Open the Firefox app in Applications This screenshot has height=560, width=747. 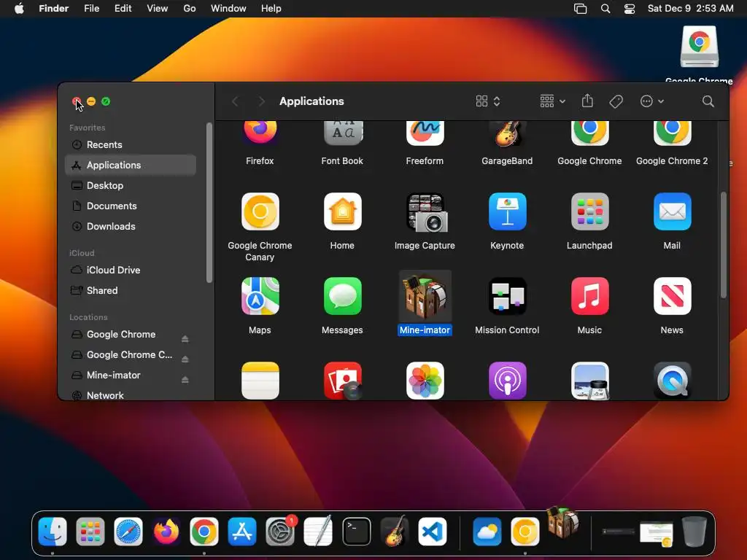[260, 132]
